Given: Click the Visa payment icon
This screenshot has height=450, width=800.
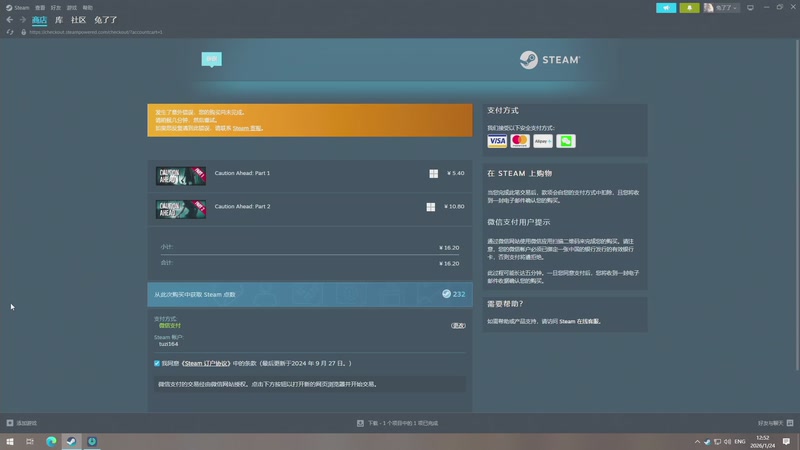Looking at the screenshot, I should pyautogui.click(x=496, y=141).
